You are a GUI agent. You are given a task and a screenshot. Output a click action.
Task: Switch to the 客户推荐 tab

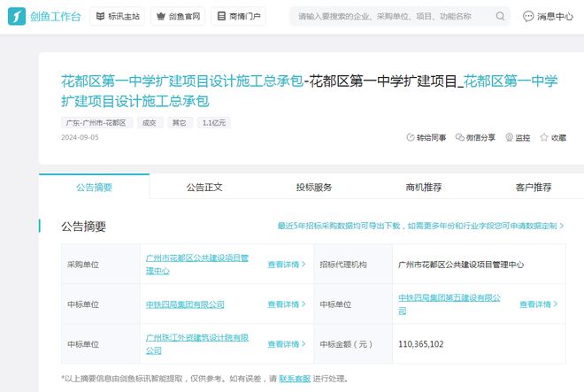pos(534,187)
